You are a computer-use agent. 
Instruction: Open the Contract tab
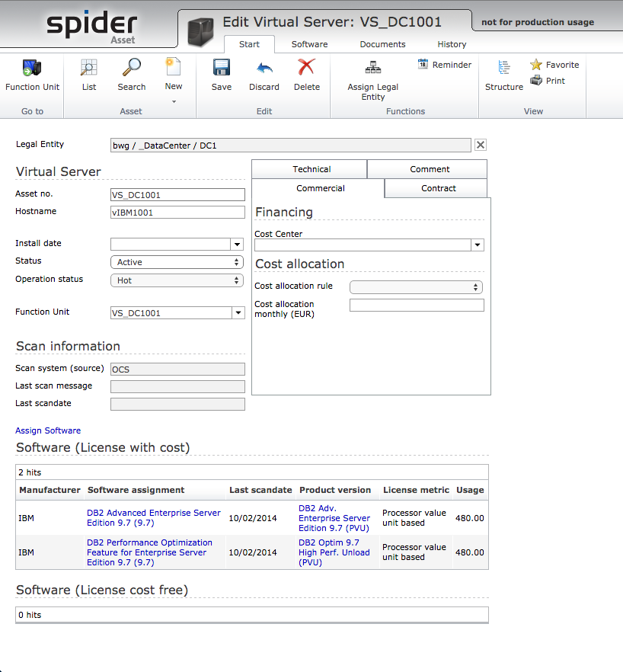tap(439, 188)
